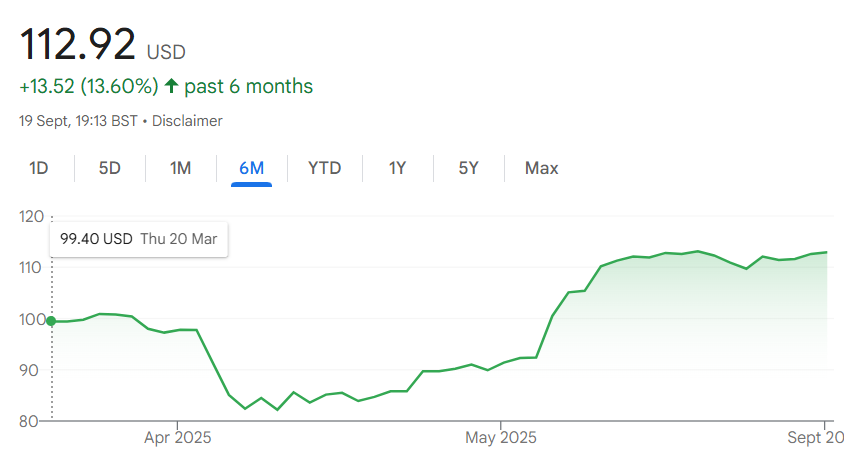Show the 1Y price chart
Image resolution: width=844 pixels, height=457 pixels.
397,168
